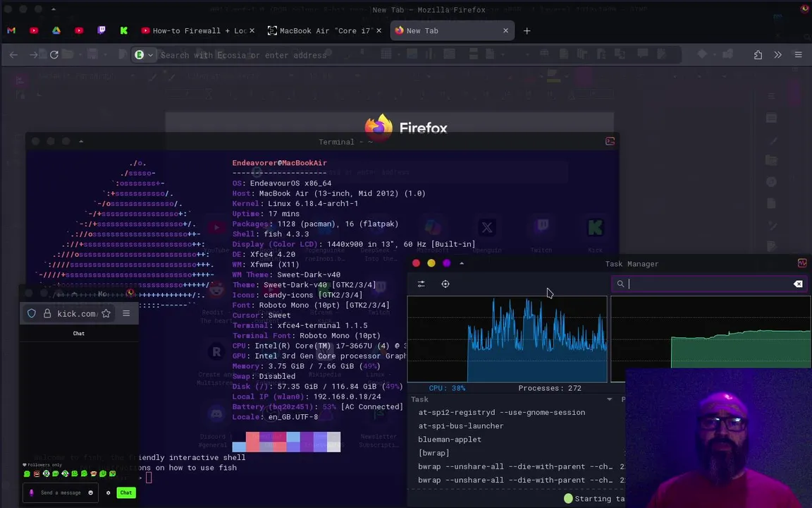Viewport: 812px width, 508px height.
Task: Open the hamburger menu in the kick.com window
Action: (x=126, y=313)
